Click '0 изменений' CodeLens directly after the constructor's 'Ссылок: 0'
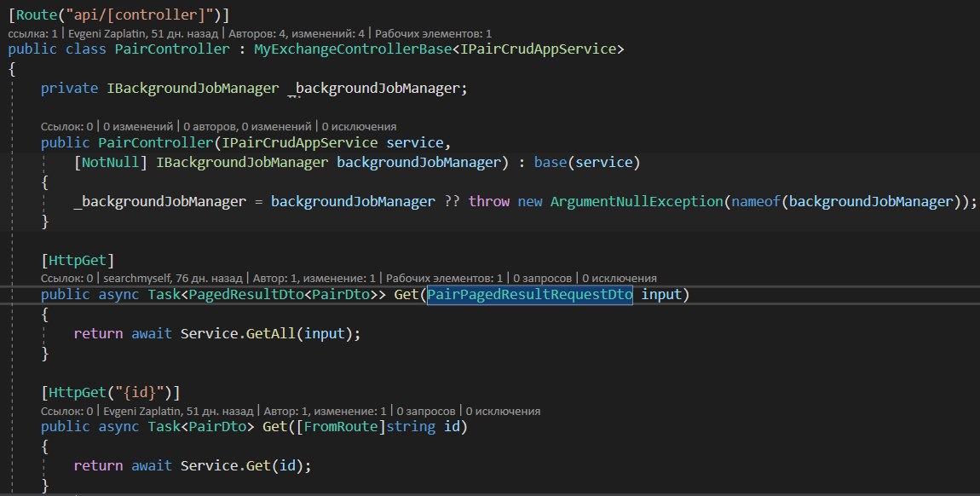The width and height of the screenshot is (980, 496). [x=138, y=127]
